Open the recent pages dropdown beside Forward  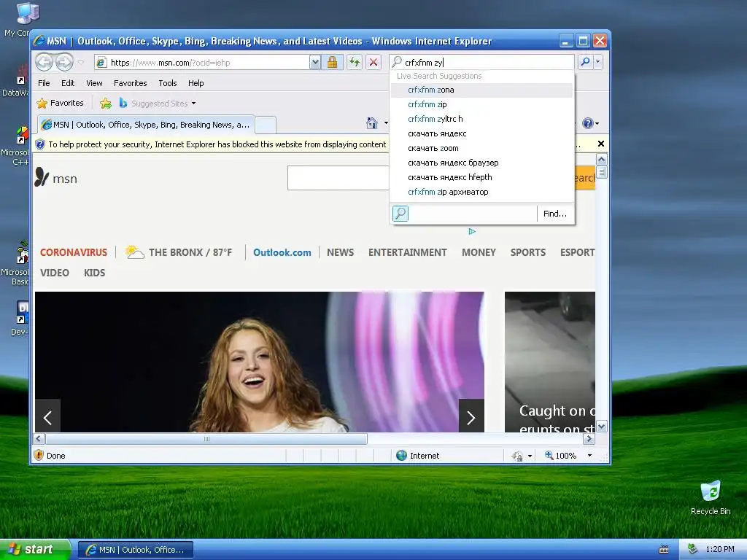[80, 63]
